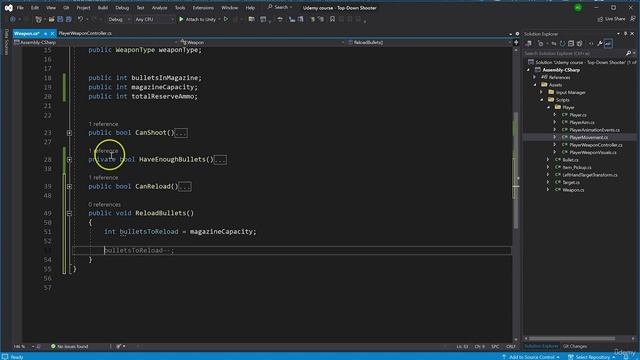Expand the References node

(535, 77)
